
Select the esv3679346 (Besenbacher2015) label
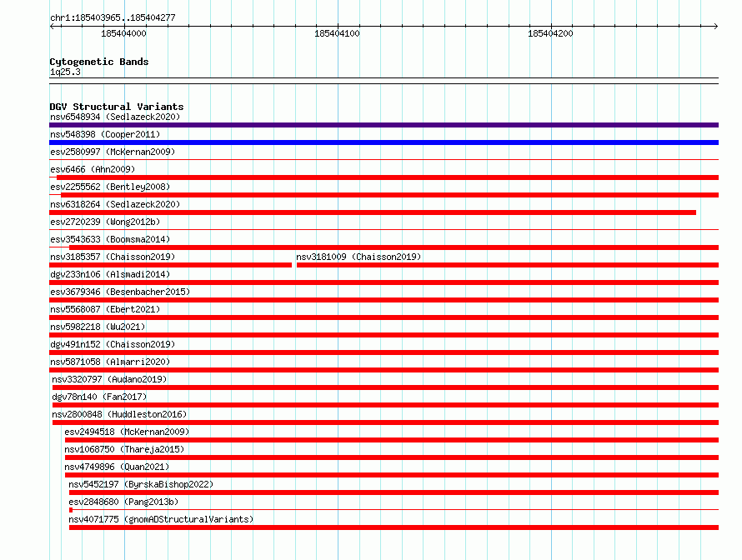[120, 292]
